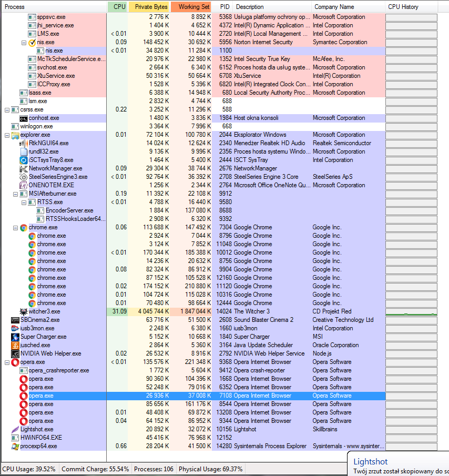This screenshot has height=476, width=449.
Task: Click the witcher3.exe CPU History graph
Action: coord(411,312)
